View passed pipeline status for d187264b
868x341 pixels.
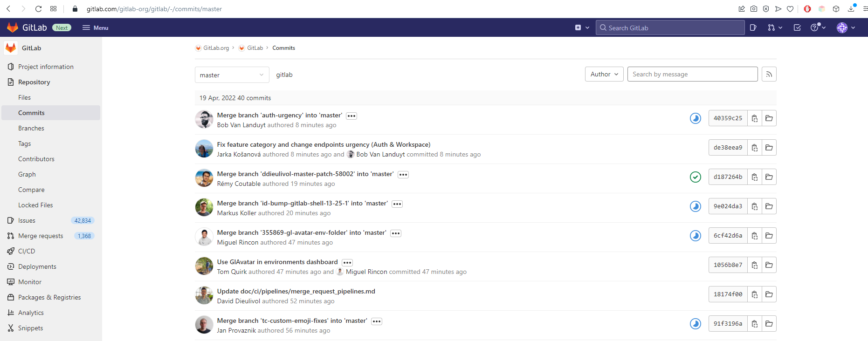pos(696,177)
